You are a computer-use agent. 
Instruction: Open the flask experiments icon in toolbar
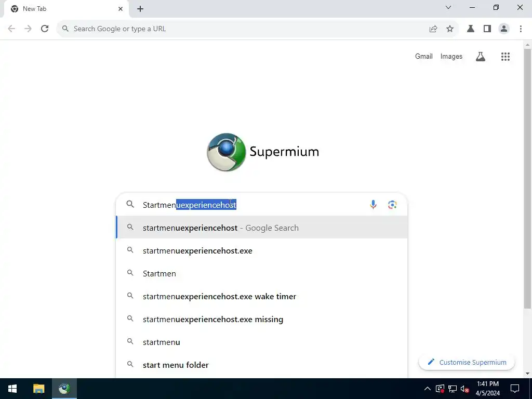tap(471, 29)
